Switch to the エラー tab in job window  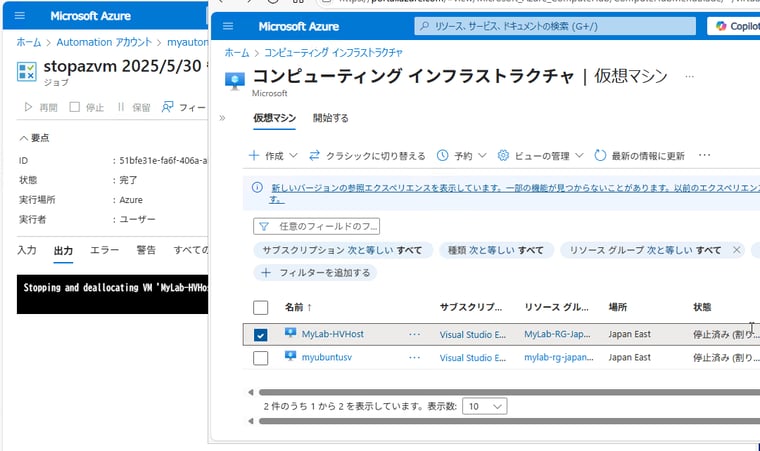tap(104, 250)
